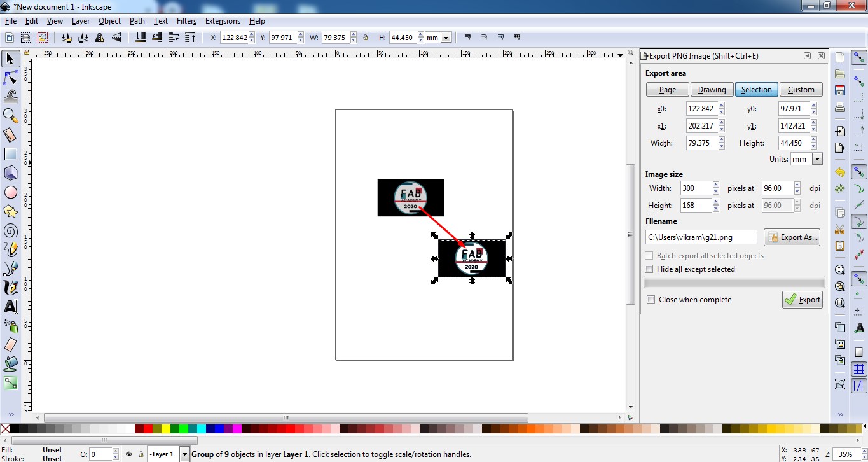Rotate selection 90° counter-clockwise icon

[67, 38]
